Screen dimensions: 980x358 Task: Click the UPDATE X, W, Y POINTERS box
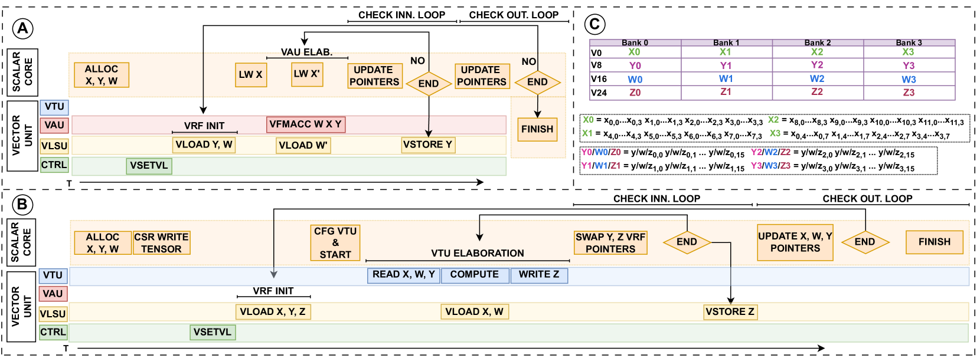pos(795,242)
